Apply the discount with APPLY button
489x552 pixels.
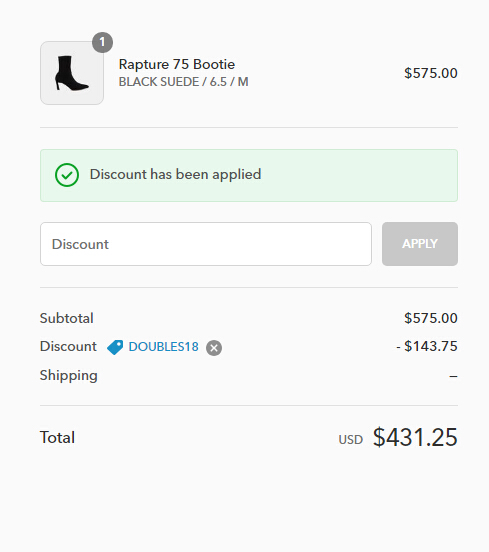[x=420, y=244]
